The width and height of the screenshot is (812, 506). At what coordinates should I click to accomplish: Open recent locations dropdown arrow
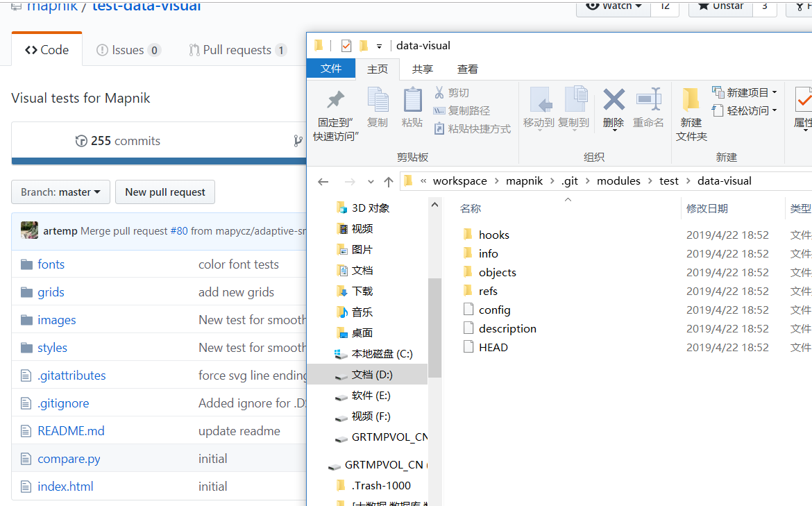point(371,181)
